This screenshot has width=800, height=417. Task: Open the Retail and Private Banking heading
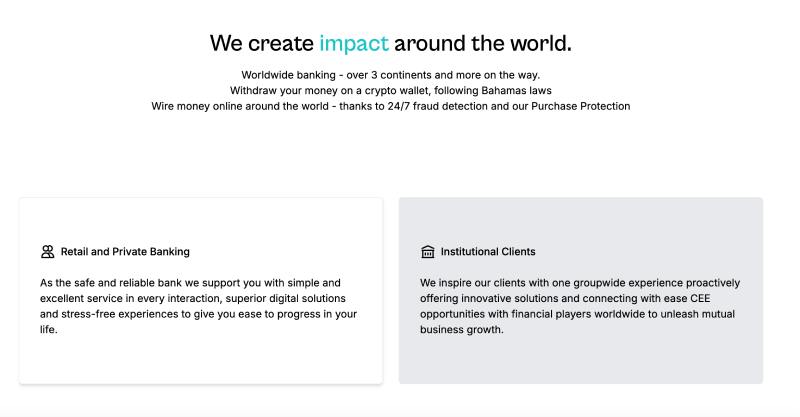(125, 252)
